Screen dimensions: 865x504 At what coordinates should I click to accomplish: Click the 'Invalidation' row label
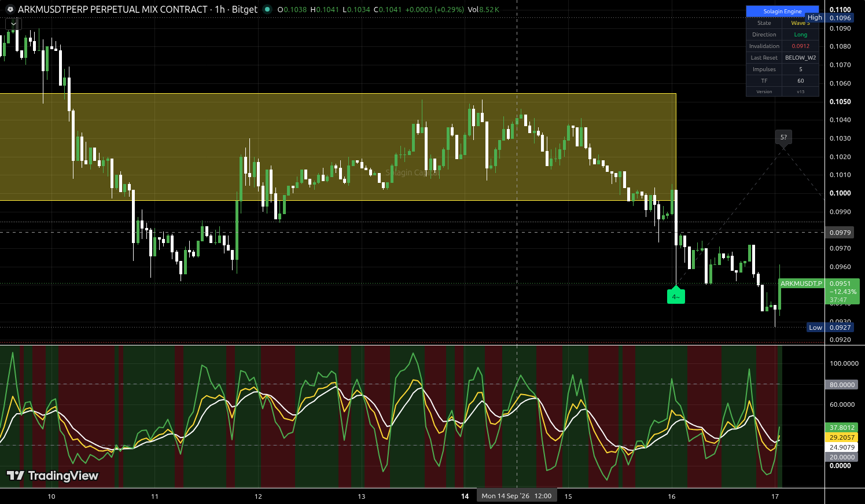click(x=764, y=46)
